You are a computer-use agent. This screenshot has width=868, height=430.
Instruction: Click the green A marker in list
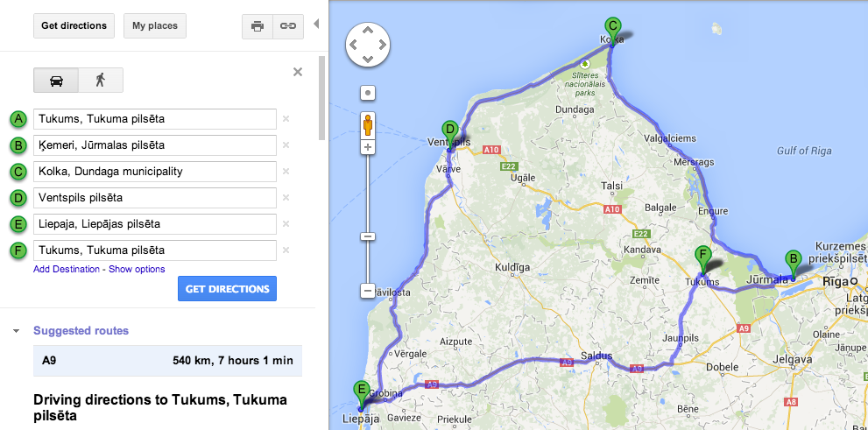[x=18, y=119]
